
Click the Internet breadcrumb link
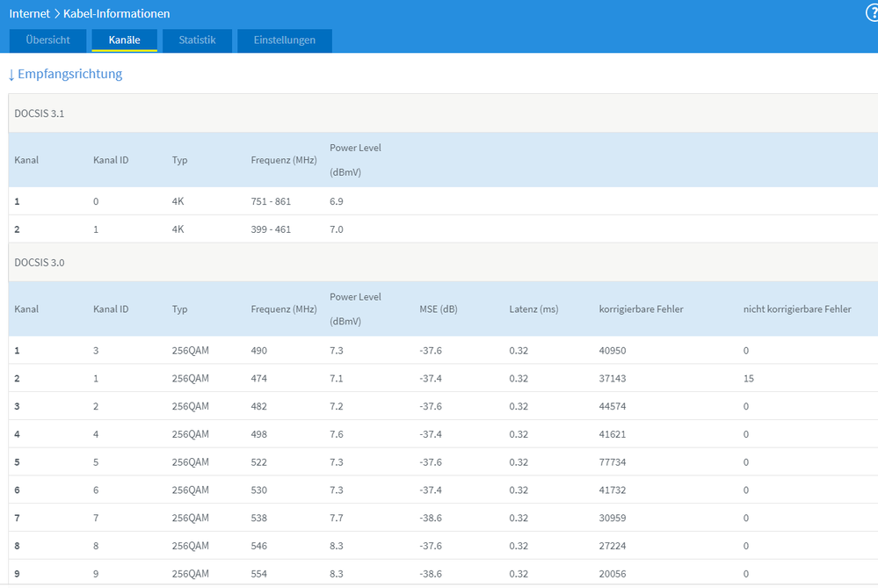pyautogui.click(x=29, y=14)
